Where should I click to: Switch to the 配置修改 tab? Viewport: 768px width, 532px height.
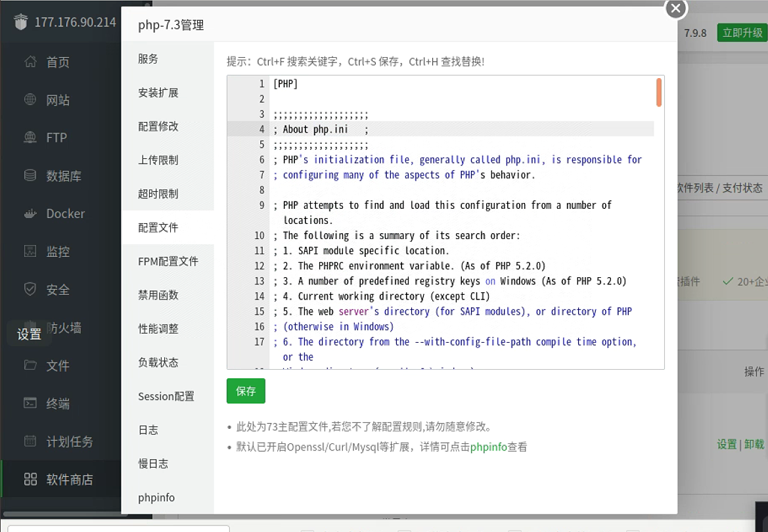(168, 126)
